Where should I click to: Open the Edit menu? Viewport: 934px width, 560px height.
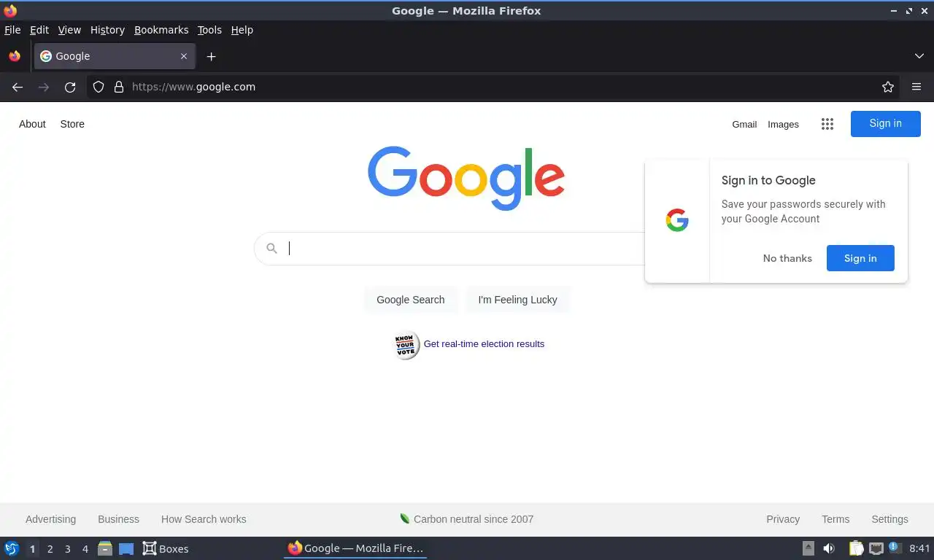coord(39,30)
